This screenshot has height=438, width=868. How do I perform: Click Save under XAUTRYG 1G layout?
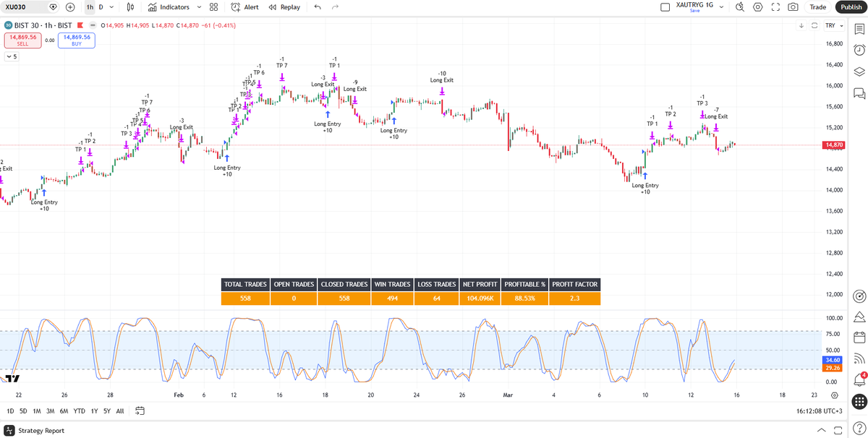[694, 11]
